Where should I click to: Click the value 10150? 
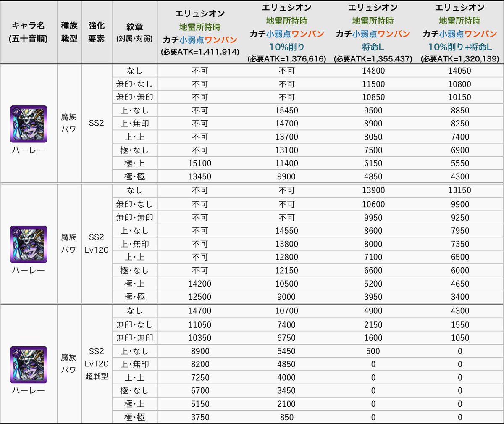(x=460, y=97)
